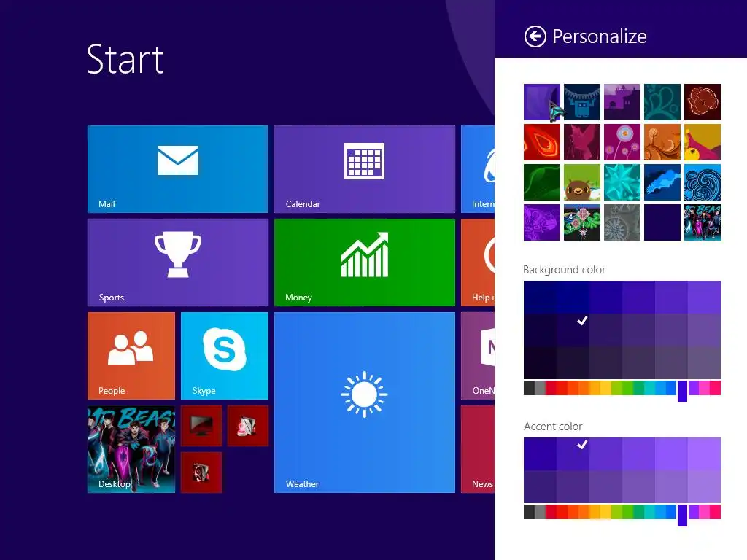747x560 pixels.
Task: Select the purple swirl background pattern
Action: tap(542, 102)
